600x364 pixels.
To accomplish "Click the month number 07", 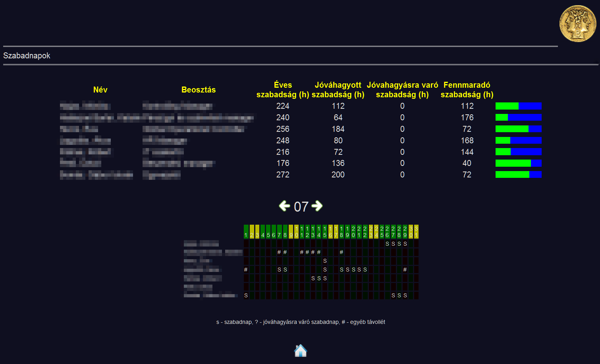I will [x=301, y=207].
